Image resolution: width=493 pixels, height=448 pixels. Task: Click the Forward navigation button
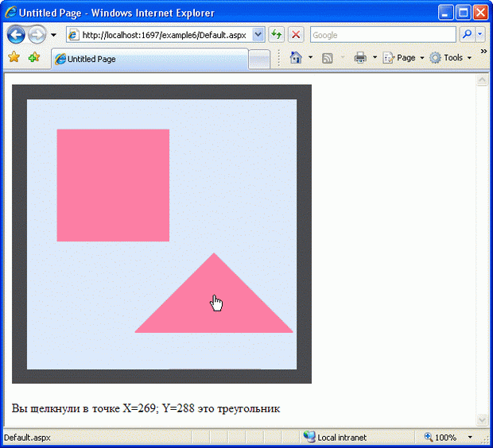tap(37, 35)
